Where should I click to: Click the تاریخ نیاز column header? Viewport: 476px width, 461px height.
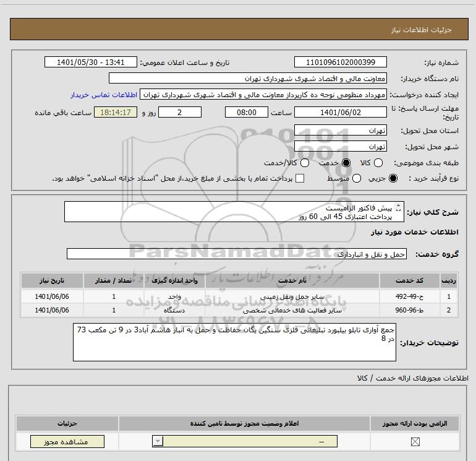pyautogui.click(x=52, y=280)
